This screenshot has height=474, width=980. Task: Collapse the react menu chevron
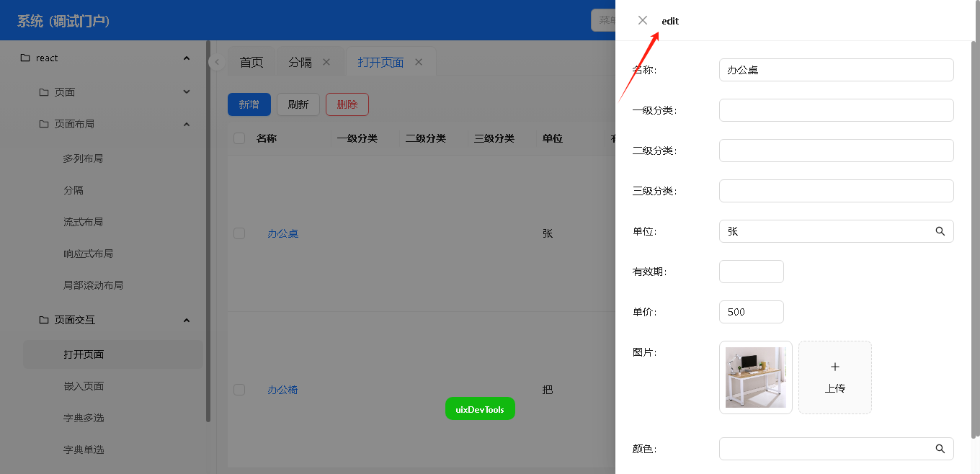point(187,58)
